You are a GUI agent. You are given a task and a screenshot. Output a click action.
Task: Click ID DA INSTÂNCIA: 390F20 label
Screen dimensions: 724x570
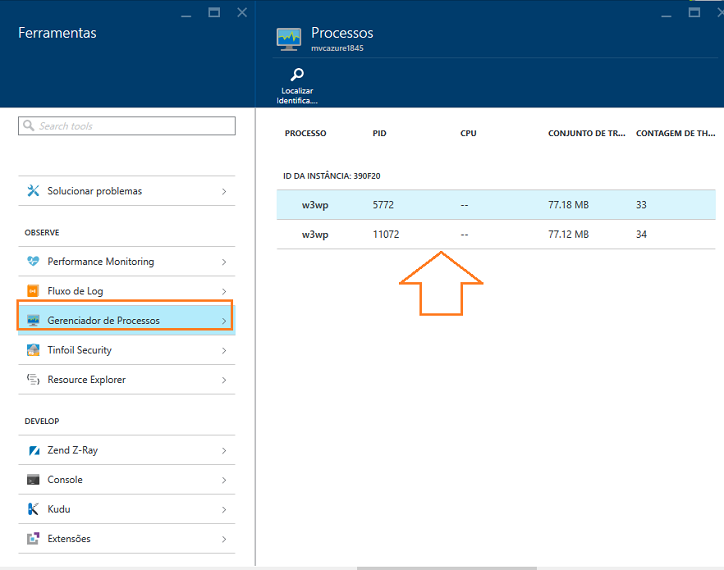pyautogui.click(x=332, y=176)
